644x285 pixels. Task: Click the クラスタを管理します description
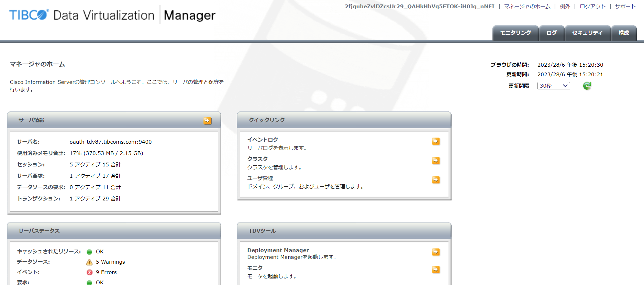click(x=275, y=167)
